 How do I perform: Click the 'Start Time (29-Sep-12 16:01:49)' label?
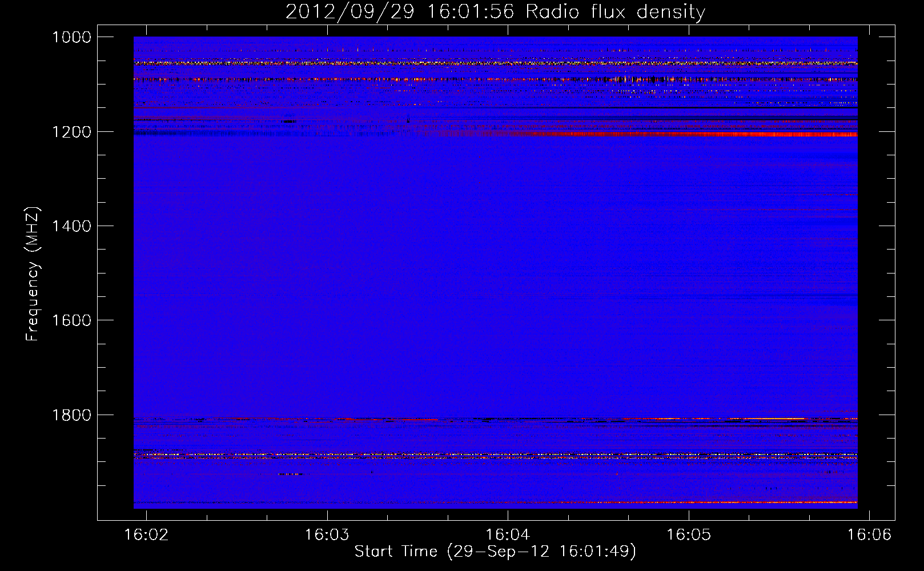[x=495, y=552]
